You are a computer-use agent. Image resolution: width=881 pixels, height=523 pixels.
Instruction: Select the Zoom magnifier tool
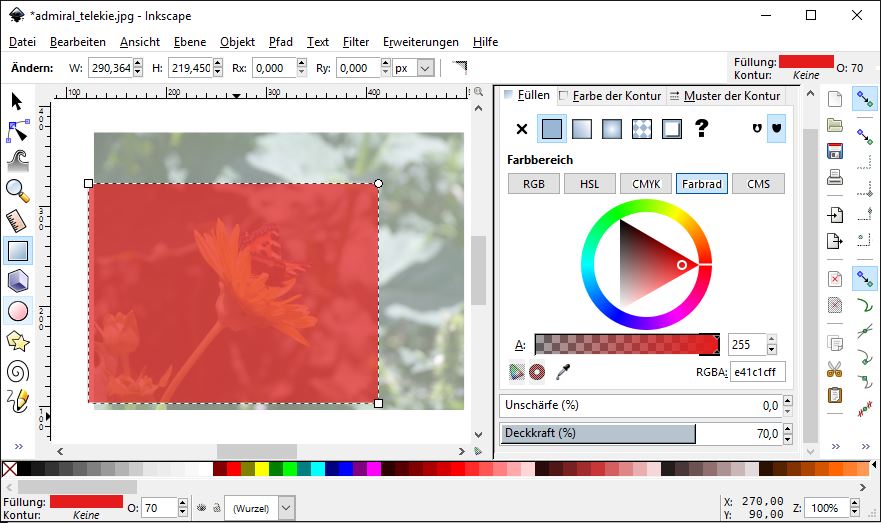tap(18, 190)
